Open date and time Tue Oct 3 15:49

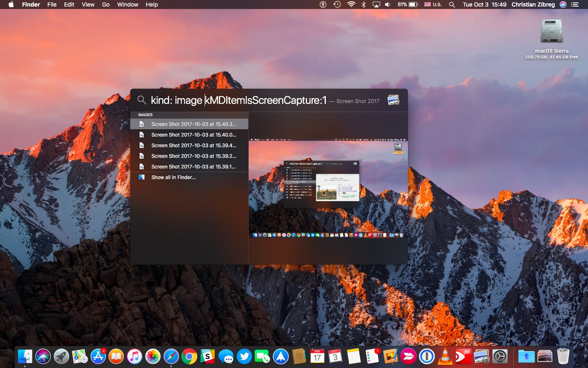click(x=484, y=4)
